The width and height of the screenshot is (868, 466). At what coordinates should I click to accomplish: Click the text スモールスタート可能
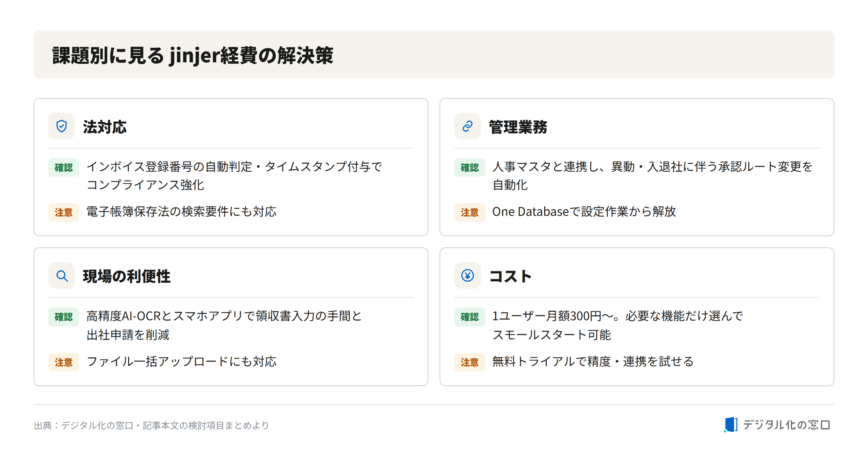552,335
